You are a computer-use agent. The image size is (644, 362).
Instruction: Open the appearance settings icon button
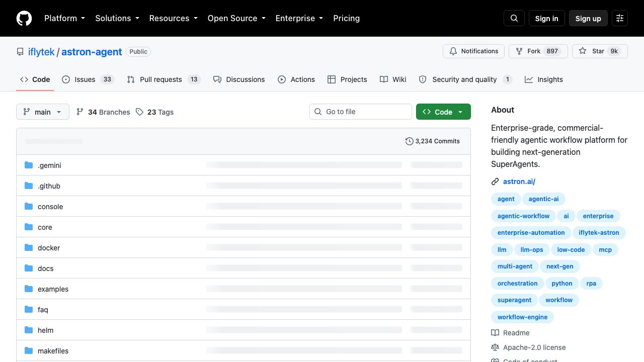pos(620,18)
